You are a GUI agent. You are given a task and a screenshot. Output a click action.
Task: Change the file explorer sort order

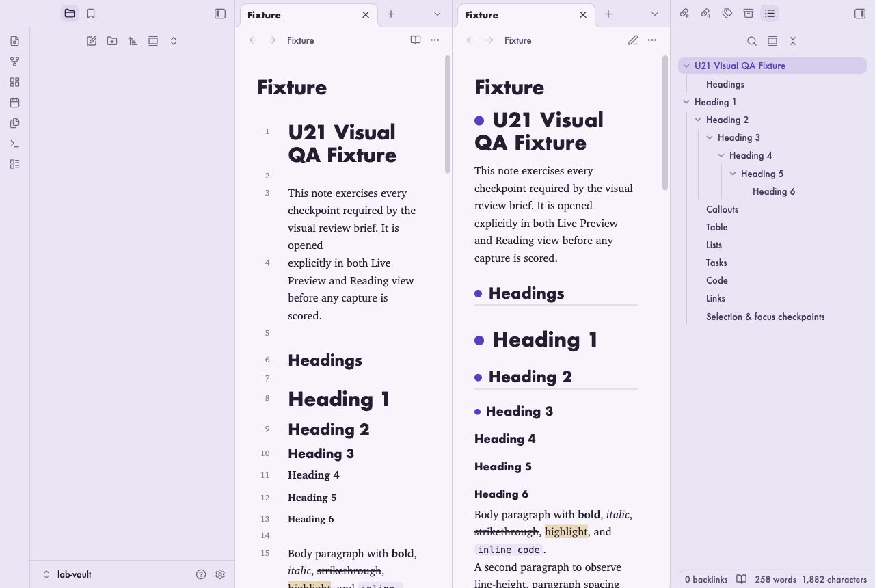click(133, 41)
